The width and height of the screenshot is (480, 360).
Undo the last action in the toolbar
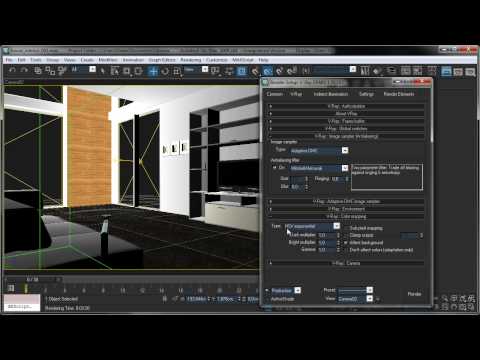coord(12,70)
